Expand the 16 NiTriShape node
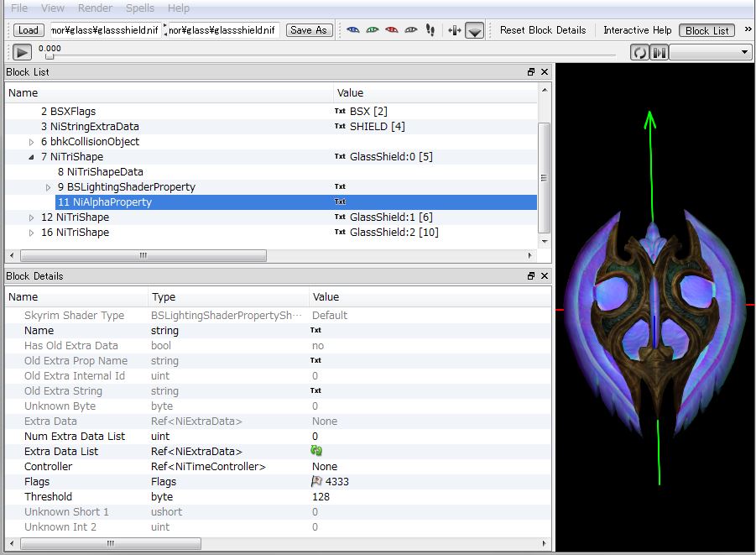 tap(31, 233)
